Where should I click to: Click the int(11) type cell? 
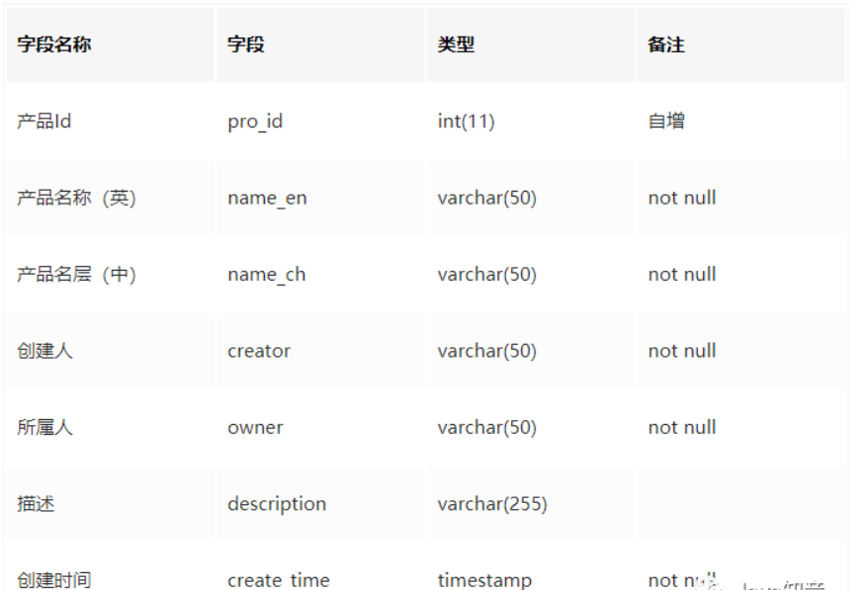(x=531, y=122)
